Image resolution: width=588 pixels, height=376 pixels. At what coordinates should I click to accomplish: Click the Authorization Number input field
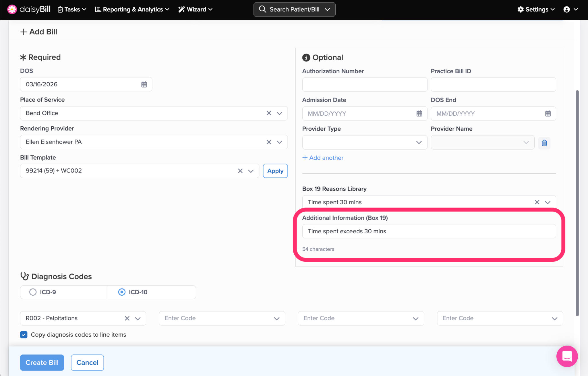coord(364,85)
